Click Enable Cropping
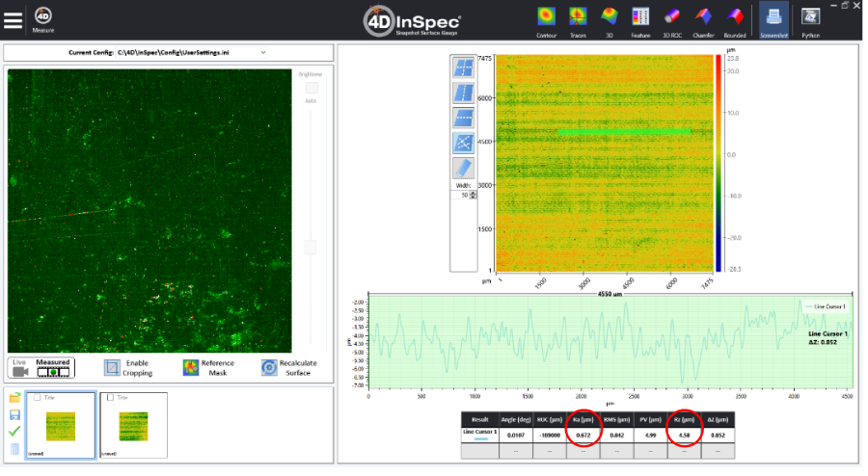The width and height of the screenshot is (868, 476). pos(128,368)
